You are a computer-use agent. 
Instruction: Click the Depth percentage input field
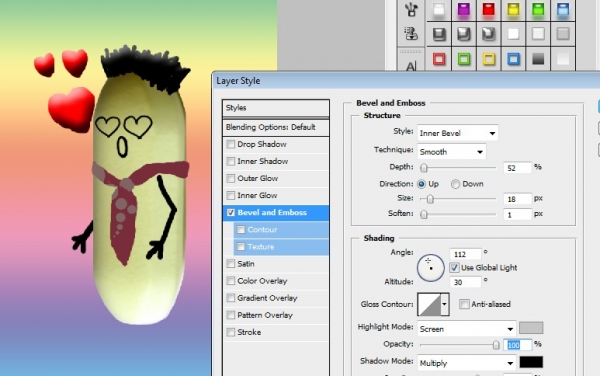(517, 168)
